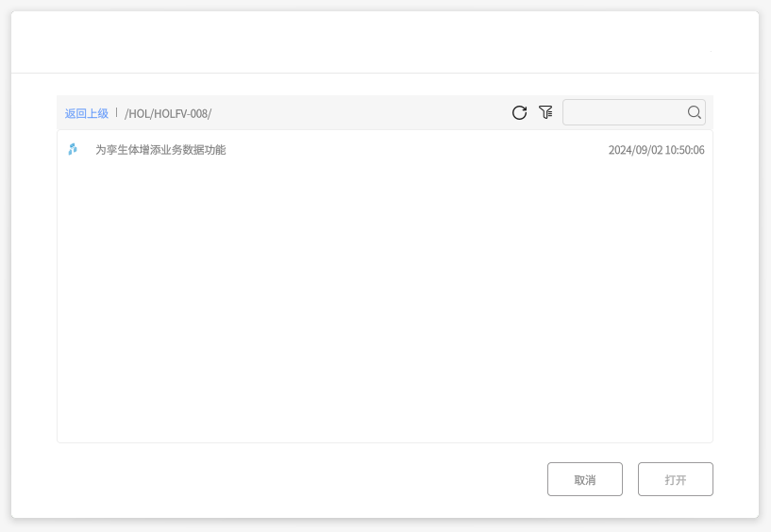Select the 为孪生体增添业务数据功能 item name
This screenshot has width=771, height=532.
[160, 150]
